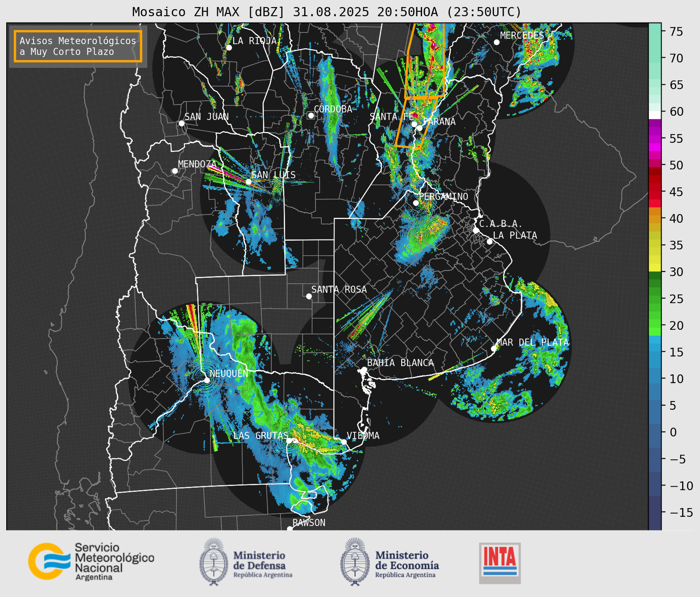Image resolution: width=700 pixels, height=597 pixels.
Task: Click the MAR DEL PLATA city label
Action: pyautogui.click(x=532, y=343)
